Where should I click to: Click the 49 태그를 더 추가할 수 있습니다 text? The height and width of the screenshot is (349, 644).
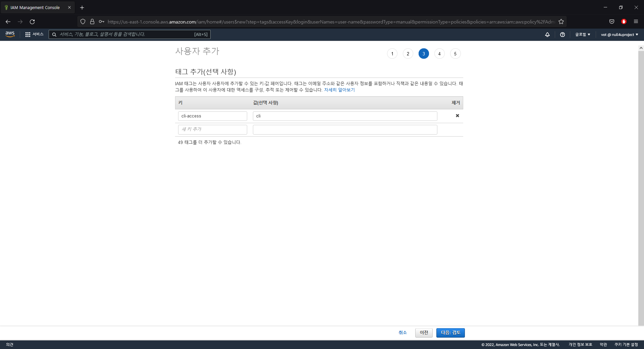coord(210,142)
